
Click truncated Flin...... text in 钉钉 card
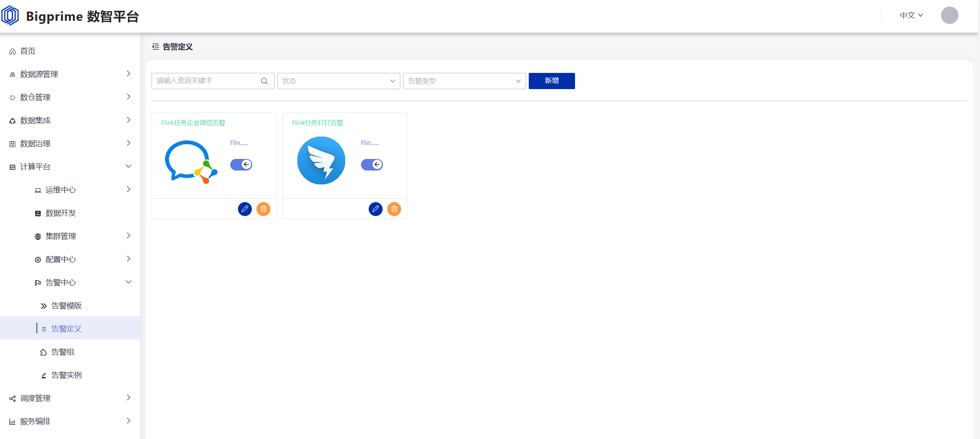point(370,143)
